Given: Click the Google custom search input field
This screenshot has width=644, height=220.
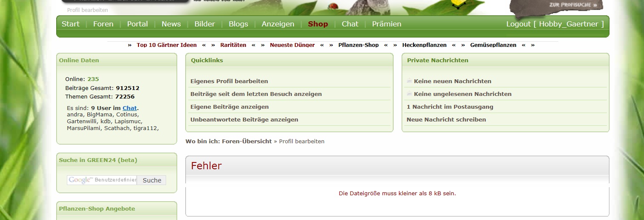Looking at the screenshot, I should (x=102, y=180).
